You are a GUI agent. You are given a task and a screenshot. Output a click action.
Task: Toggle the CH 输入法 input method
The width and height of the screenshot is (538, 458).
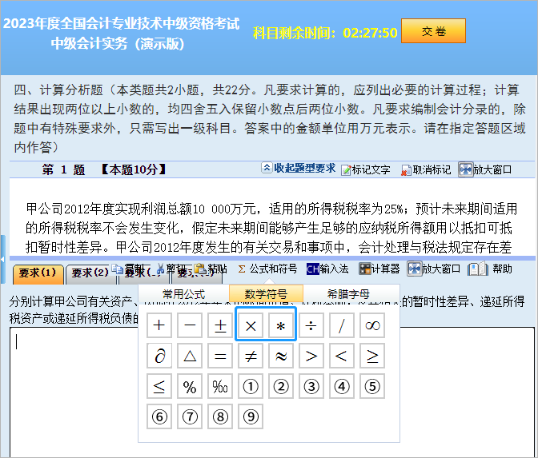[327, 269]
